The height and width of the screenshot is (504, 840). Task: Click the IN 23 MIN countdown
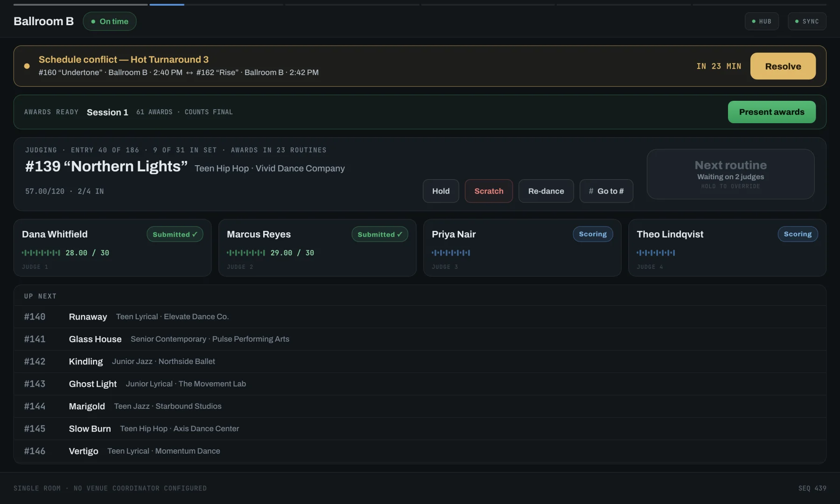pyautogui.click(x=719, y=66)
